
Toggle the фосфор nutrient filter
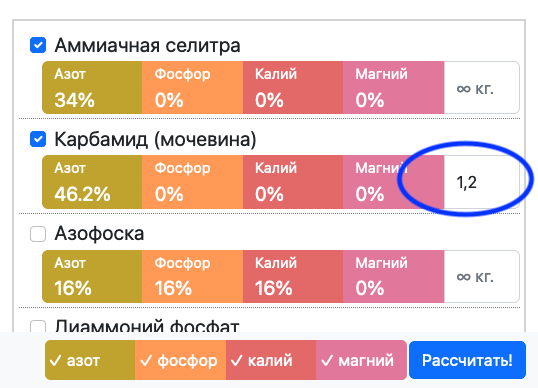[x=180, y=360]
